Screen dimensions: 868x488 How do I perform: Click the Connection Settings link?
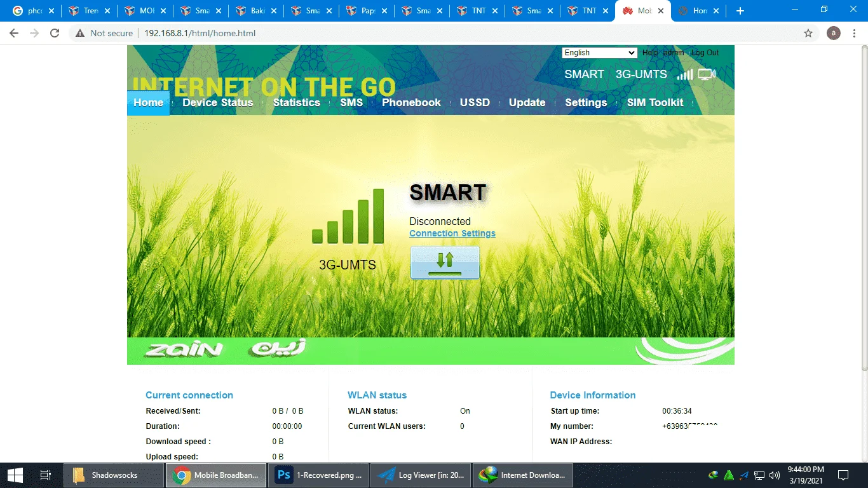click(452, 233)
